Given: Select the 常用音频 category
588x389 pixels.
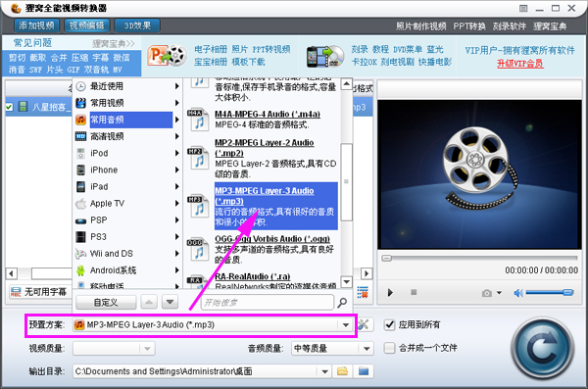Looking at the screenshot, I should point(127,120).
